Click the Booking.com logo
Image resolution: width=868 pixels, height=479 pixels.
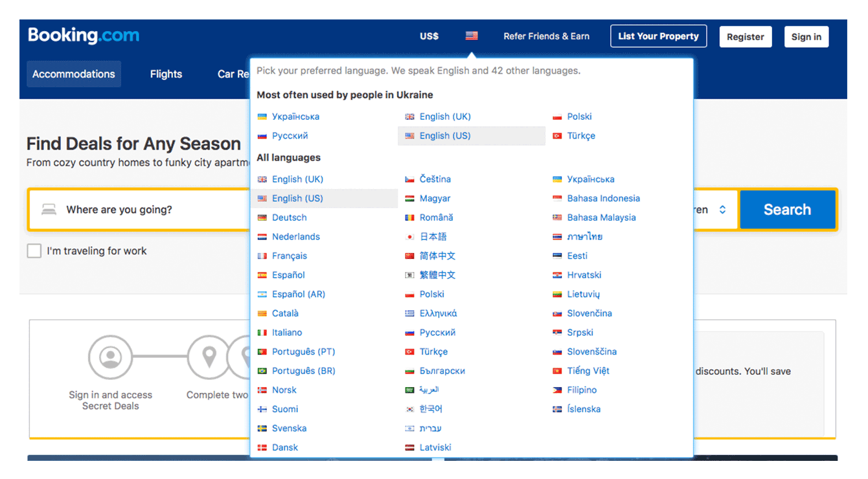(x=84, y=35)
